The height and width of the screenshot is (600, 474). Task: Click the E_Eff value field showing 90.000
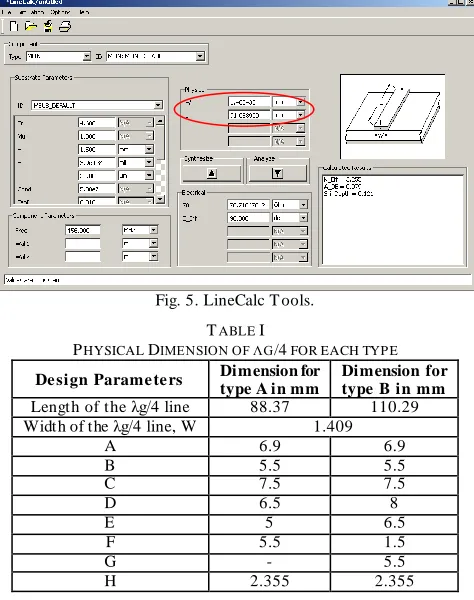[x=248, y=218]
